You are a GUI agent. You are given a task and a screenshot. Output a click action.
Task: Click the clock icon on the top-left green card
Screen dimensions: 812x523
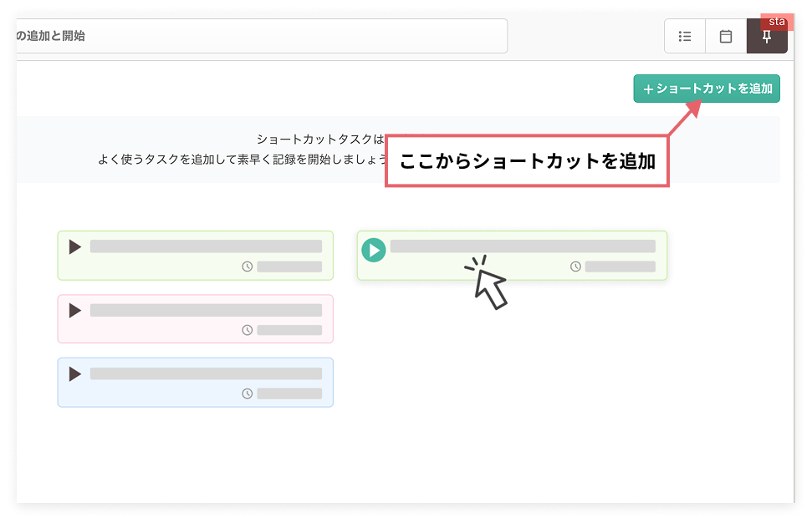pyautogui.click(x=247, y=267)
